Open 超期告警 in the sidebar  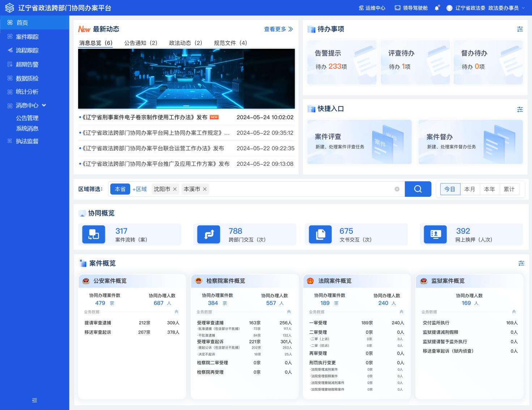[x=27, y=64]
